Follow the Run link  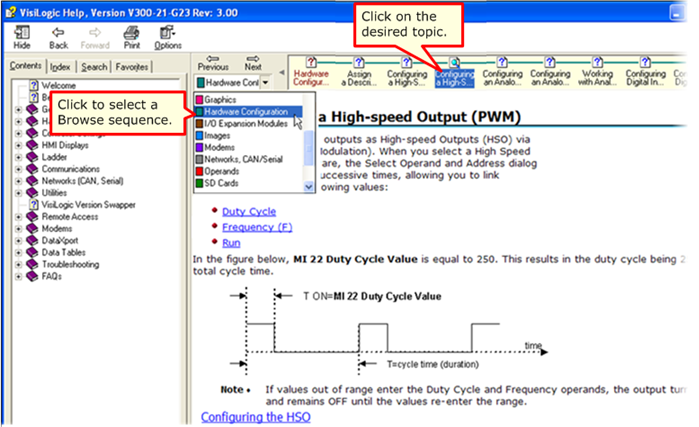231,242
